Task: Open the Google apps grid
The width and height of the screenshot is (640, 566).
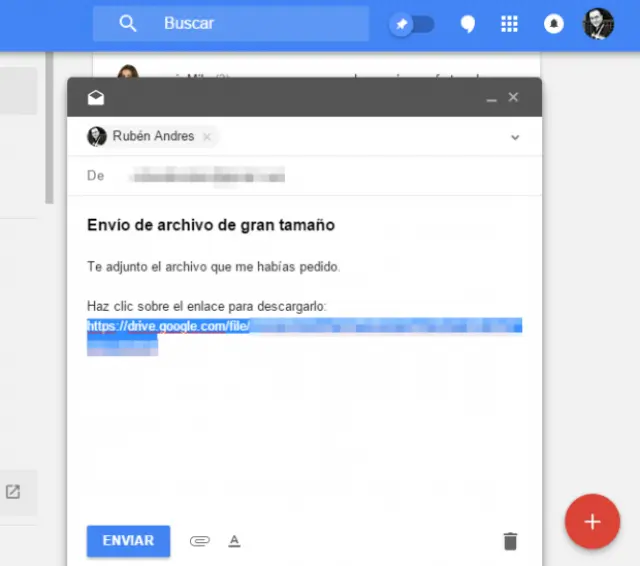Action: pos(509,24)
